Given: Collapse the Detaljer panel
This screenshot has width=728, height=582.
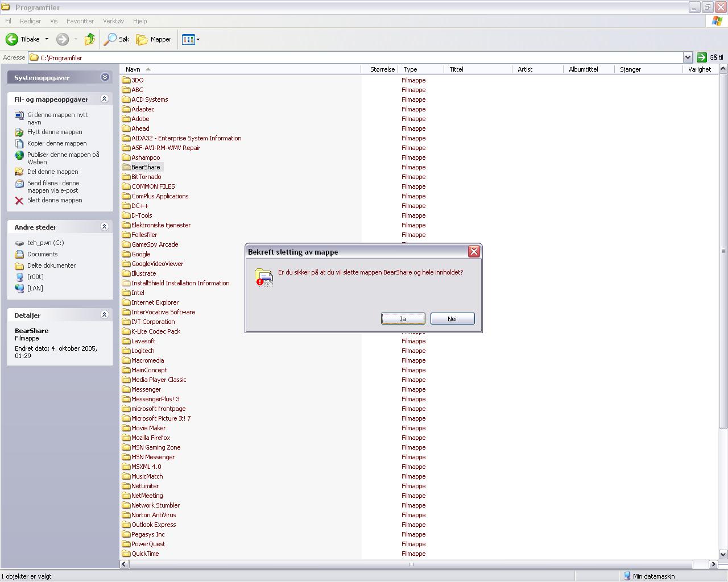Looking at the screenshot, I should pos(105,315).
